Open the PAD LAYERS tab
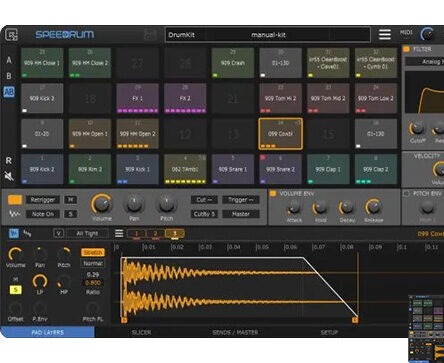 point(47,332)
